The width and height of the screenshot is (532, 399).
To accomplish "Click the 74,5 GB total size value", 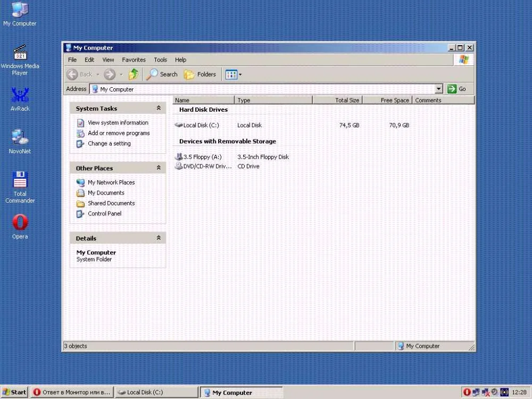I will tap(349, 125).
